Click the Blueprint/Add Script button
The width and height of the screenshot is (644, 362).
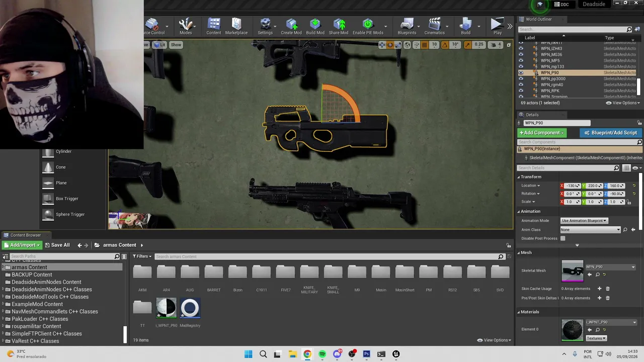coord(610,133)
